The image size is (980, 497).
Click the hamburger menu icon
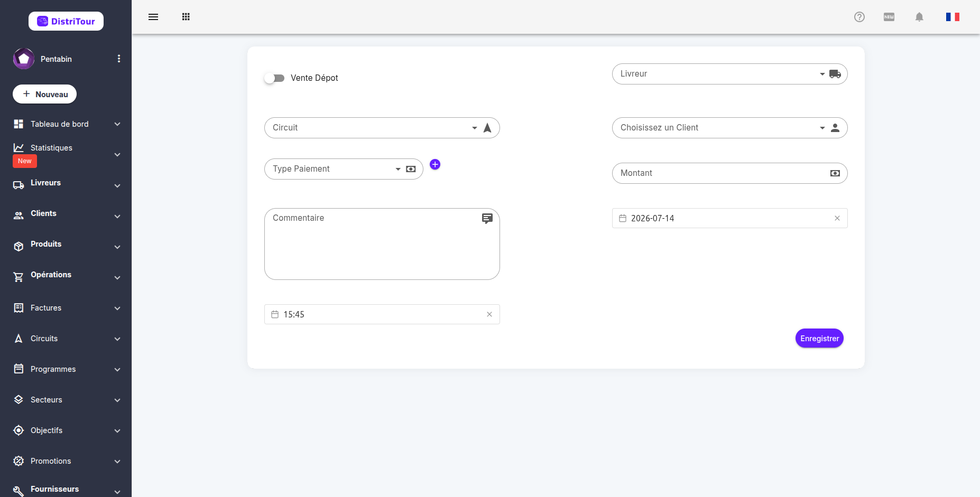(x=153, y=17)
